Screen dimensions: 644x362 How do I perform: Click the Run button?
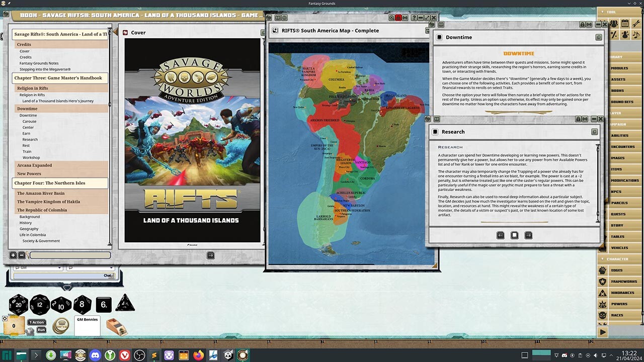pyautogui.click(x=41, y=330)
